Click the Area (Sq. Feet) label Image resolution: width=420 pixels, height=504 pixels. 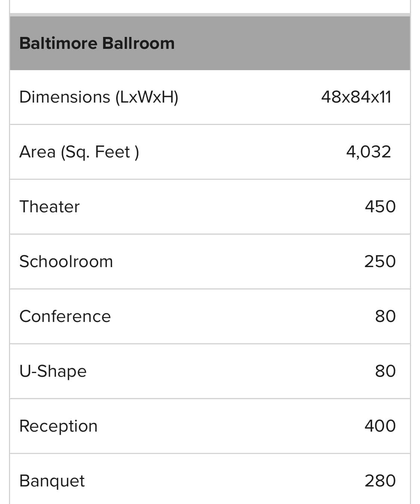[x=79, y=152]
